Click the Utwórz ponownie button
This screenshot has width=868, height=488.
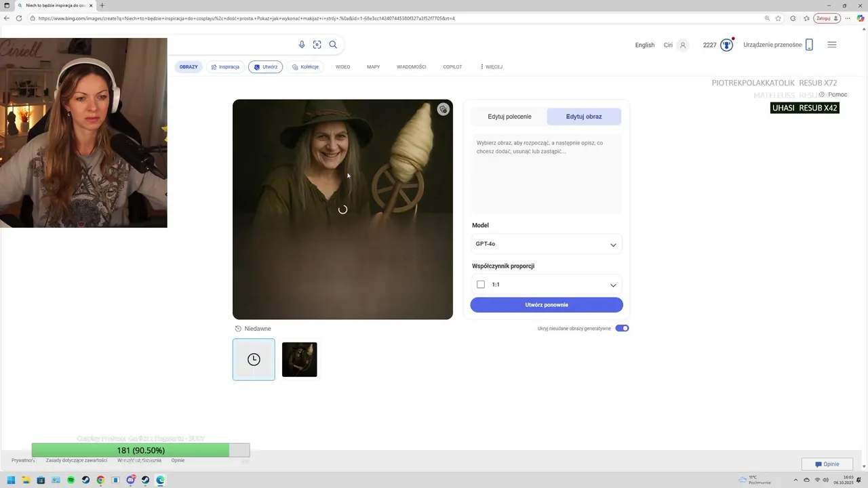pyautogui.click(x=547, y=305)
